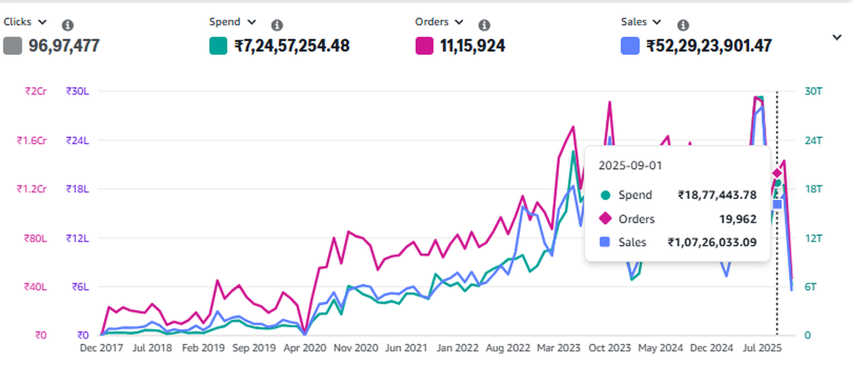The width and height of the screenshot is (868, 384).
Task: Click the total clicks value 96,97,477
Action: 64,46
